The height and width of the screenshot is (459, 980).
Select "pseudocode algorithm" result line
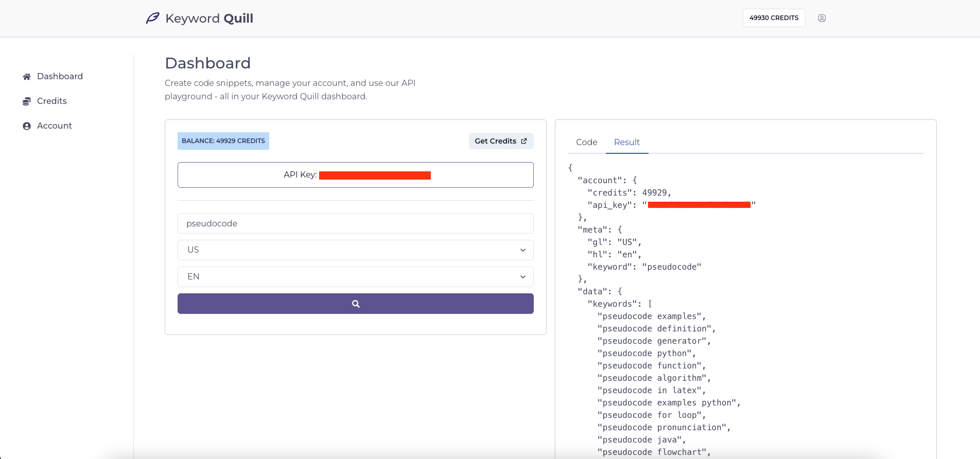(x=654, y=378)
